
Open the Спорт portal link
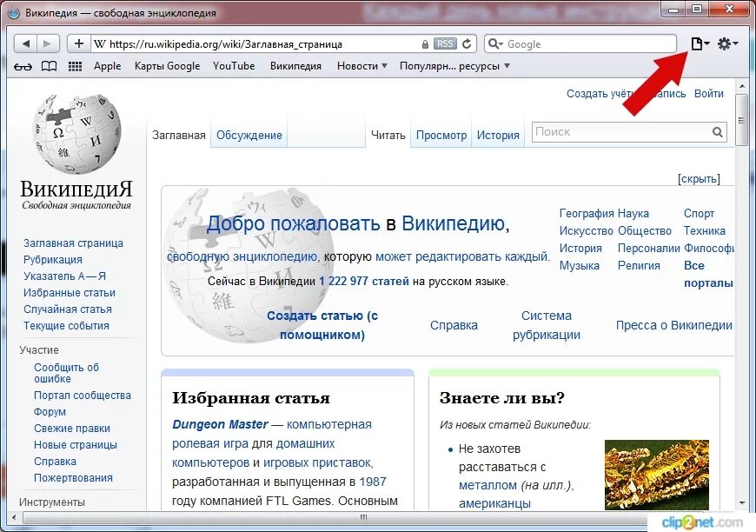point(699,213)
